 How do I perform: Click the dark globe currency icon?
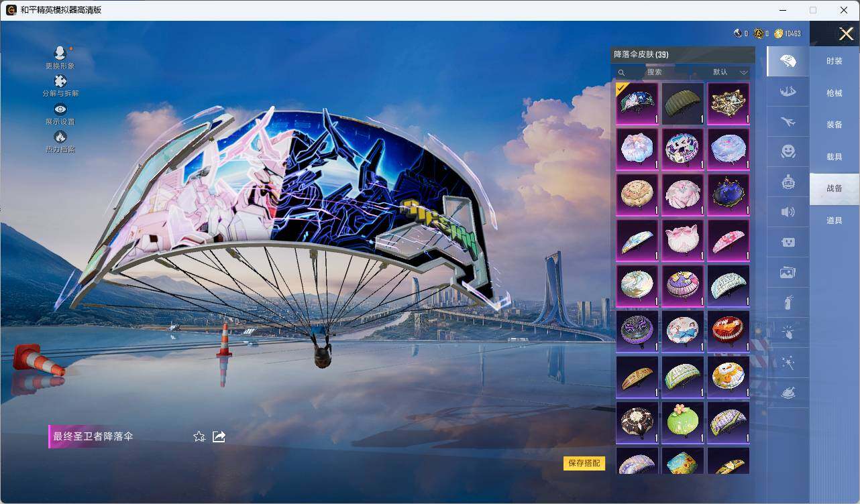coord(738,34)
